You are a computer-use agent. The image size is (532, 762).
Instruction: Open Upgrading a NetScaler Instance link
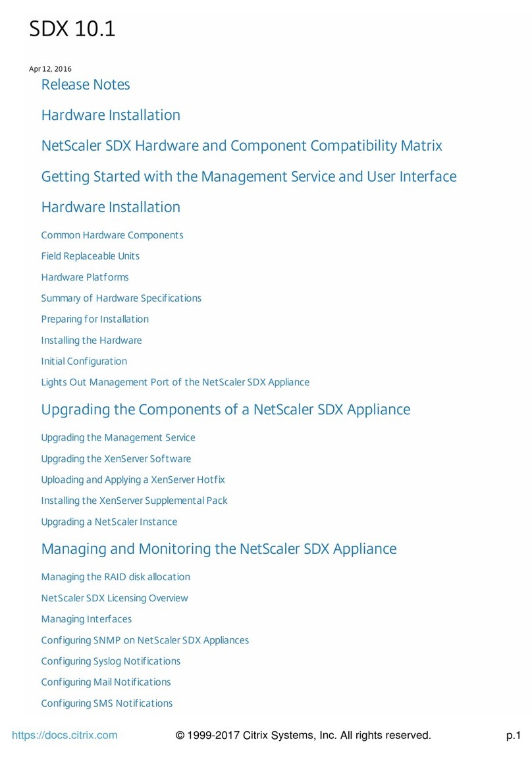pos(109,522)
